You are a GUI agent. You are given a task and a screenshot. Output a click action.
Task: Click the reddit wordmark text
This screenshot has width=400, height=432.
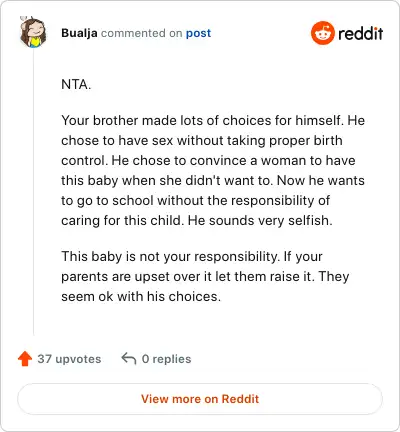[360, 33]
